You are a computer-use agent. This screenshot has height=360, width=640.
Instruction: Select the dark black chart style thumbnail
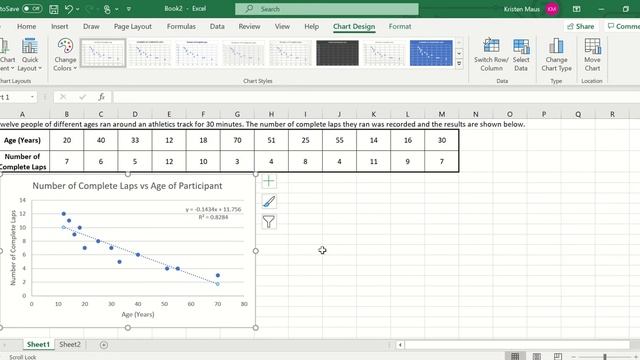point(338,53)
